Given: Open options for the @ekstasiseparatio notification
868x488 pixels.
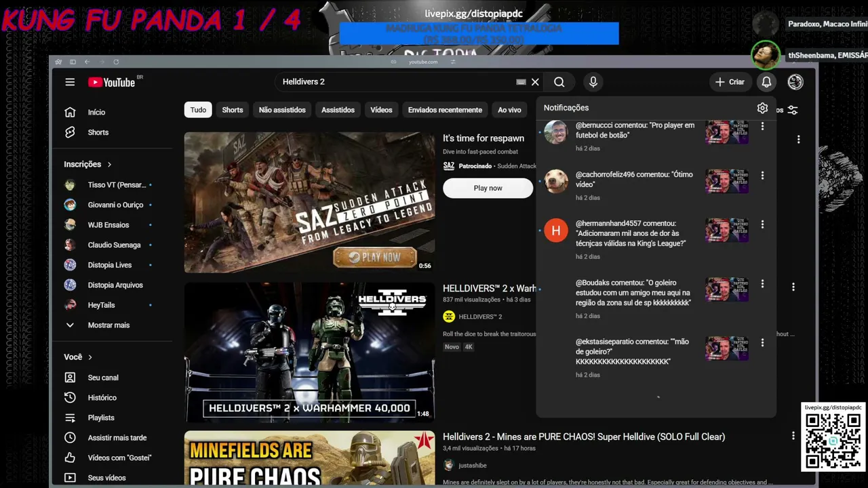Looking at the screenshot, I should tap(762, 343).
